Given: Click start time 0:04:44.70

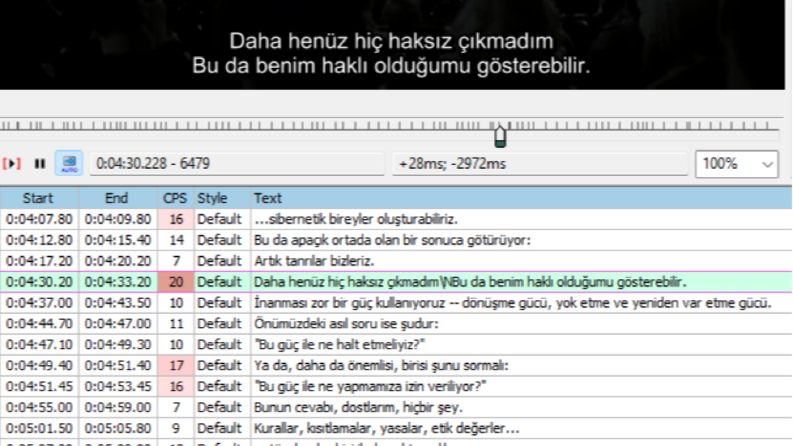Looking at the screenshot, I should pyautogui.click(x=39, y=324).
